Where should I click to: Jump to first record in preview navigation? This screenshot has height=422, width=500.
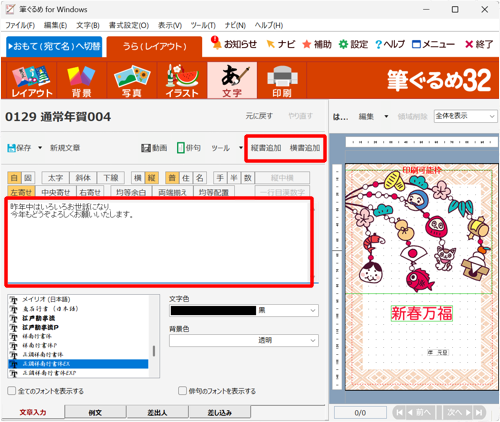399,413
